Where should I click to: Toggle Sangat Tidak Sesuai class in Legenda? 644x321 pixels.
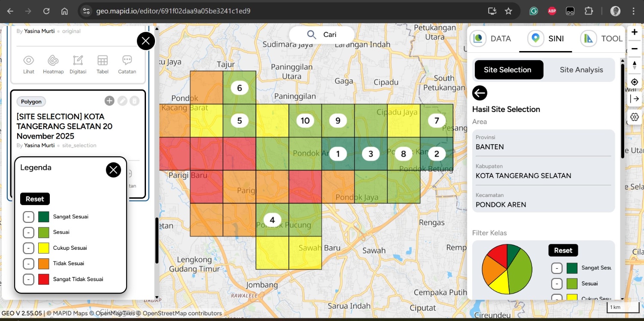[28, 279]
